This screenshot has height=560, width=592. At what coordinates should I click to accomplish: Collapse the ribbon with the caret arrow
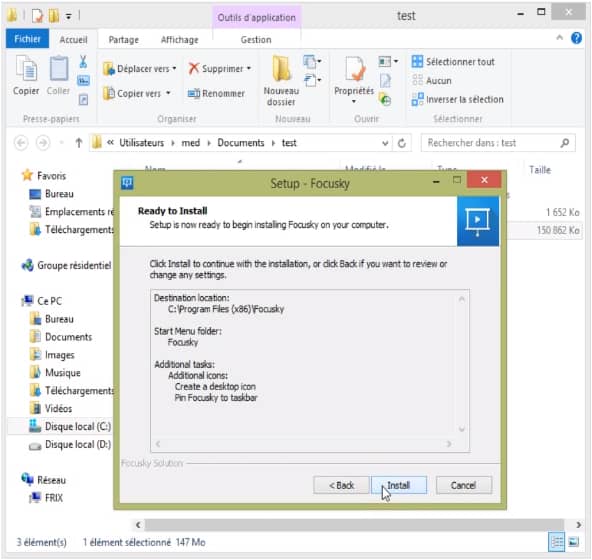[560, 38]
